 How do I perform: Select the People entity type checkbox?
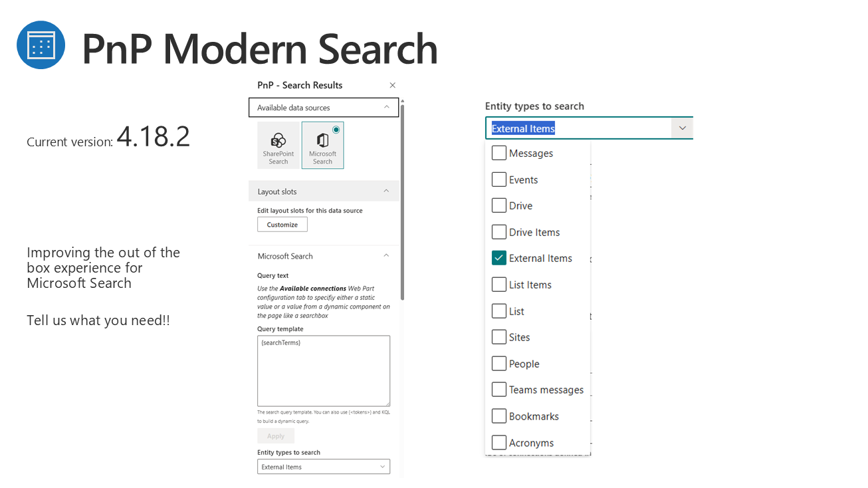499,364
